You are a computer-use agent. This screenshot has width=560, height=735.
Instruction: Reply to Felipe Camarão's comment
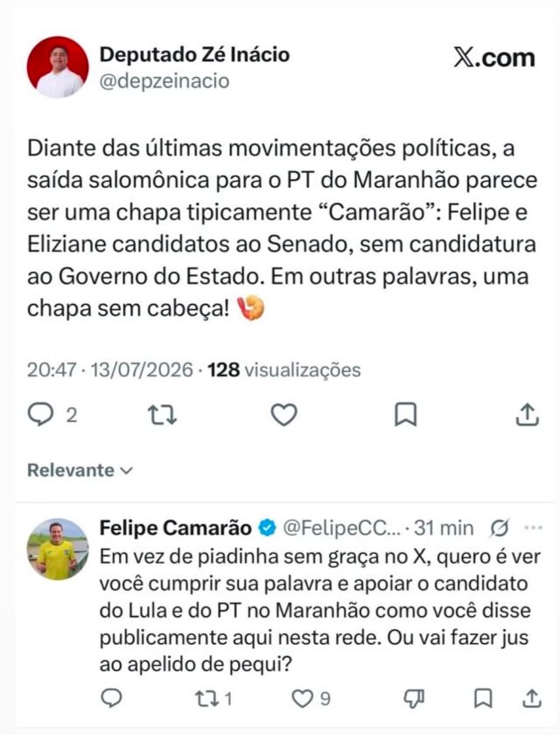tap(111, 698)
